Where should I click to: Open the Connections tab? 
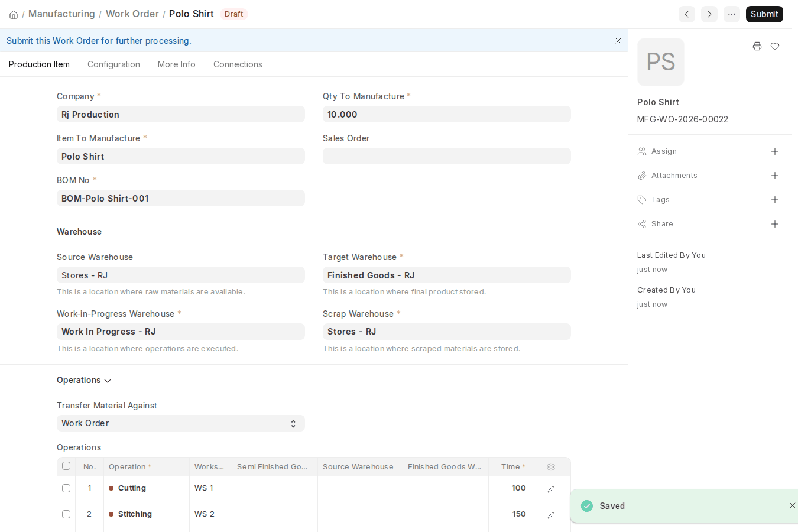pos(238,64)
